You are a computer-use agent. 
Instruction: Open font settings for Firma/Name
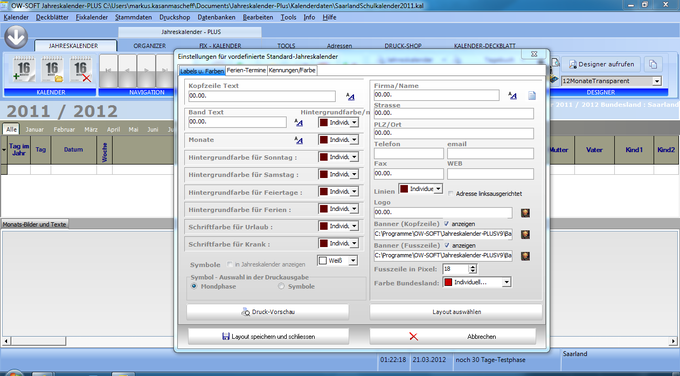[x=512, y=96]
